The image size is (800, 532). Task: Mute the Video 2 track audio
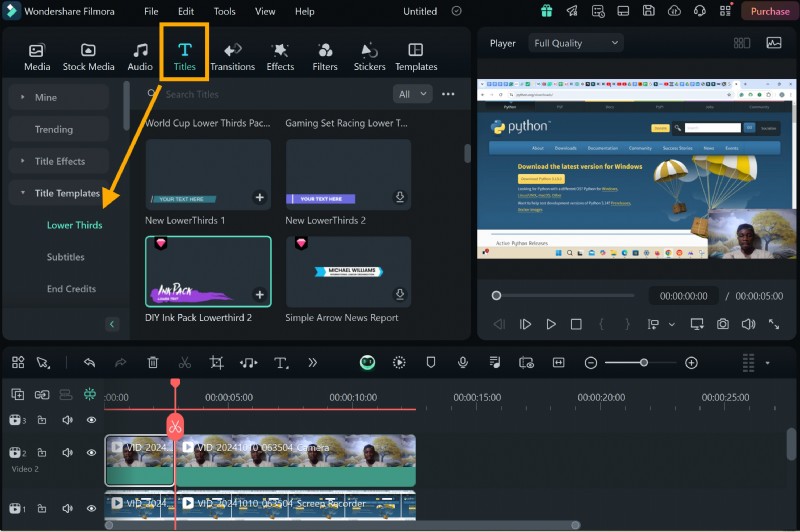coord(67,453)
